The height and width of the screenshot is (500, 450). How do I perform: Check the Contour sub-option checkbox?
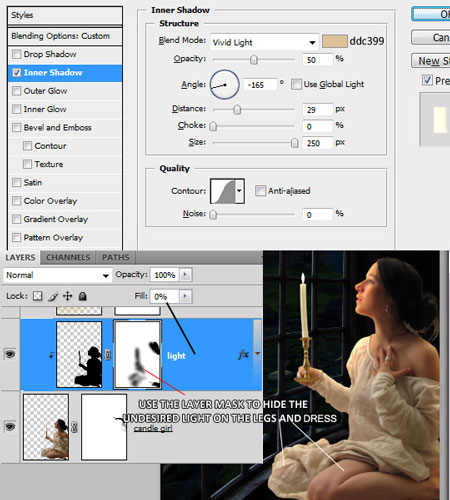point(27,146)
